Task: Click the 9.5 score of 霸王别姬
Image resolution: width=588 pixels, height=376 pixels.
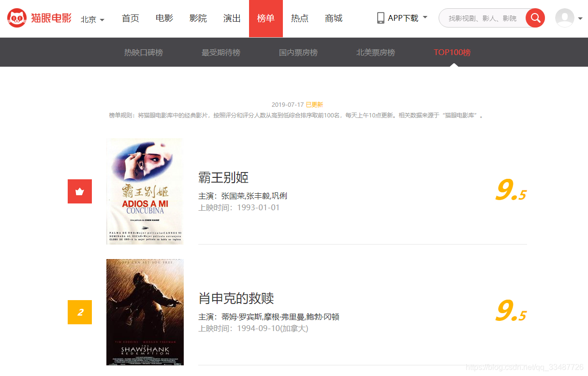Action: tap(511, 190)
